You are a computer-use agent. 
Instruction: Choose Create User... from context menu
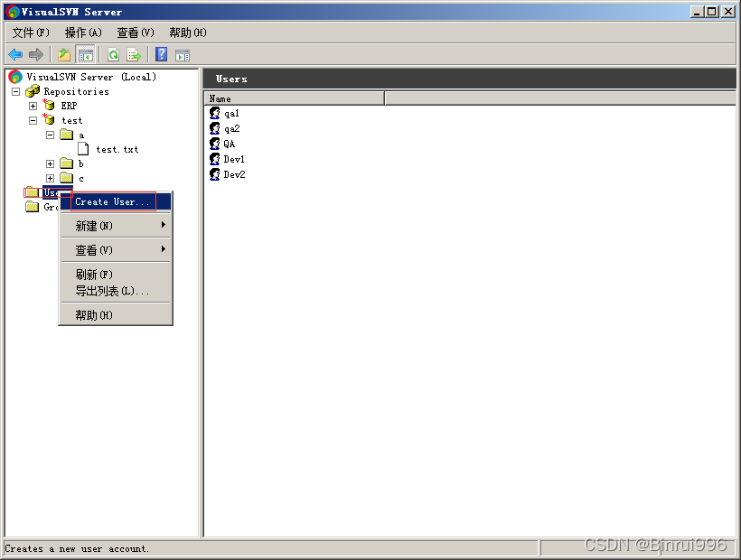pyautogui.click(x=116, y=201)
